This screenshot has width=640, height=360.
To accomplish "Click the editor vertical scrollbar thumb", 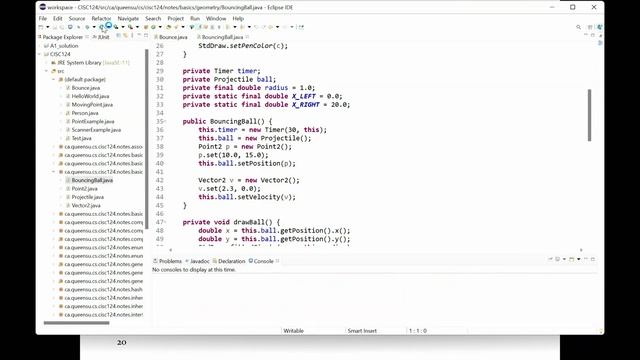I will click(589, 116).
